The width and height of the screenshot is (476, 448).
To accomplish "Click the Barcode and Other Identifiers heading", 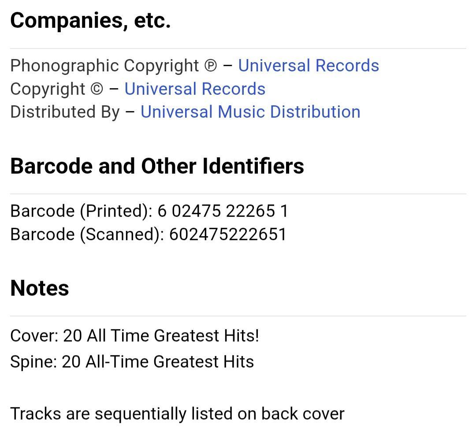I will click(157, 166).
